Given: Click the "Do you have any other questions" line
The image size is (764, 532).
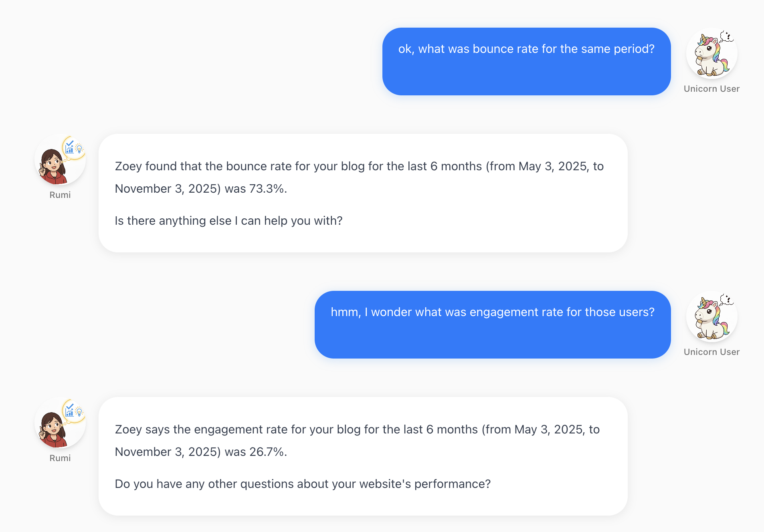Looking at the screenshot, I should click(303, 484).
